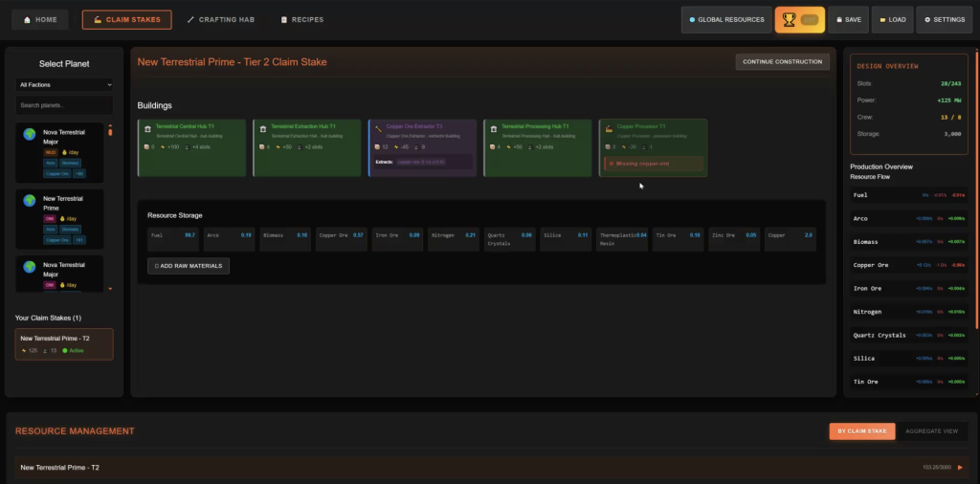Click the Terrestrial Central Hub building icon
The height and width of the screenshot is (484, 980).
click(x=148, y=127)
